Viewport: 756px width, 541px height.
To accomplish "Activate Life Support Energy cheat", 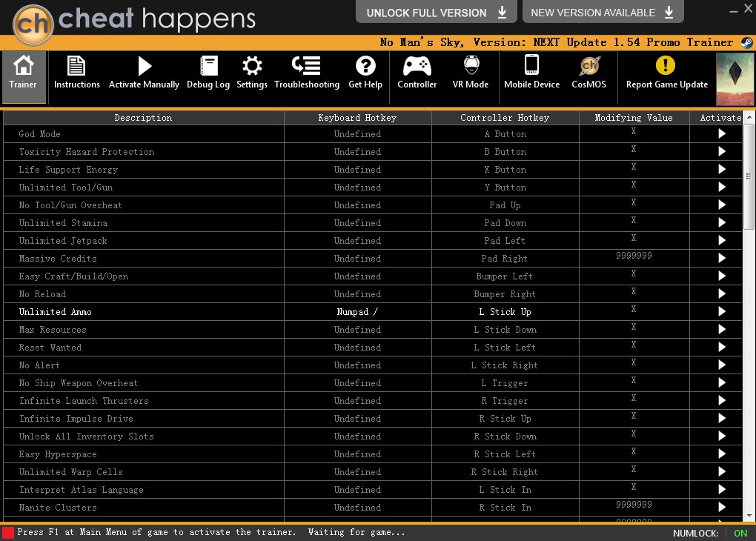I will click(x=721, y=169).
